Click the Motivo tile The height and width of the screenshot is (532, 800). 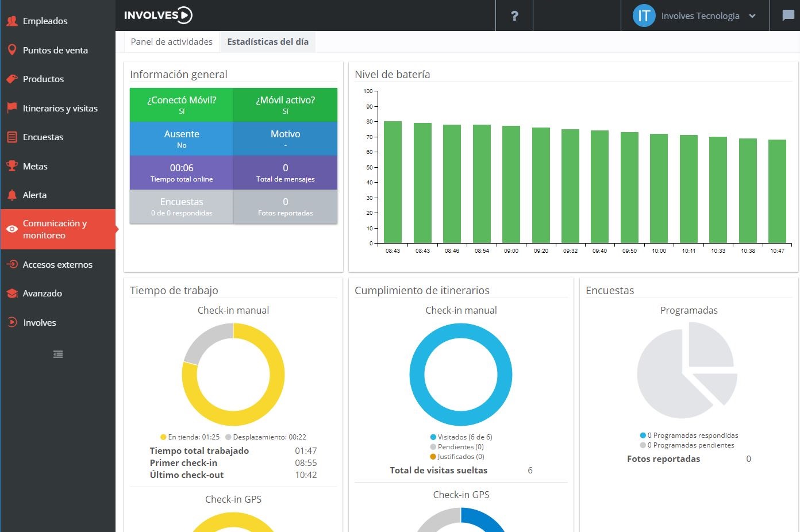pos(285,138)
